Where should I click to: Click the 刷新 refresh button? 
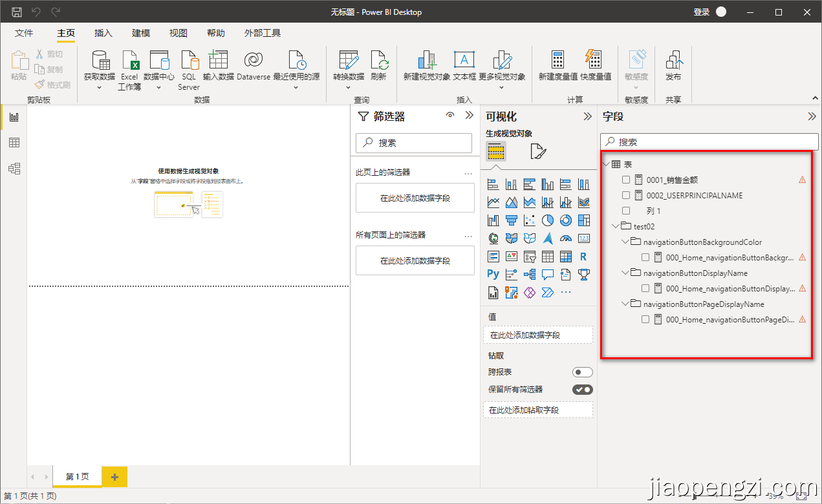coord(378,65)
